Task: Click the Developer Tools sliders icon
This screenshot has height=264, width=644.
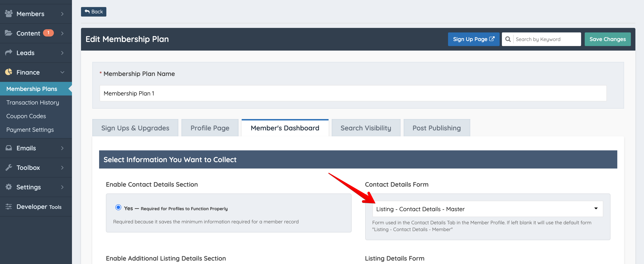Action: [9, 206]
